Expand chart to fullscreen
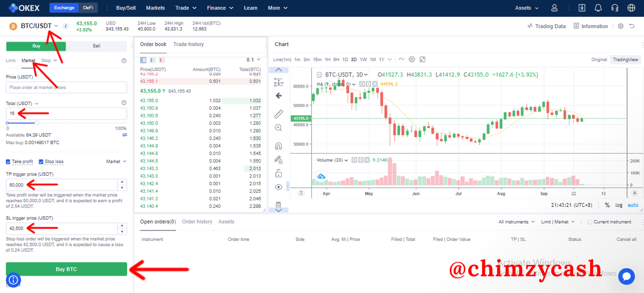This screenshot has height=293, width=644. pos(422,59)
